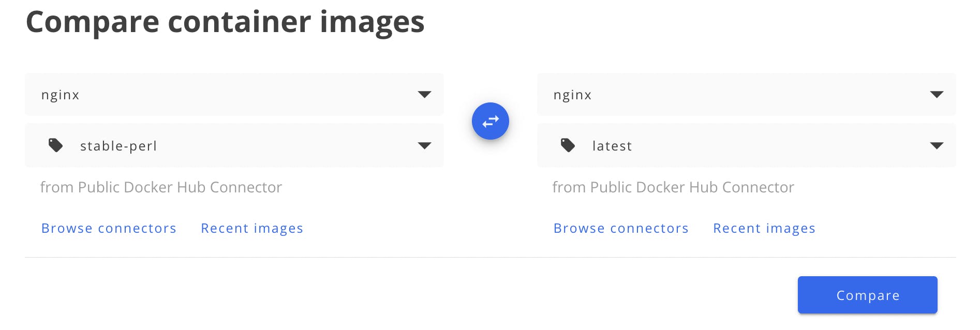Click the latest tag value text
Screen dimensions: 980x330
pos(612,146)
